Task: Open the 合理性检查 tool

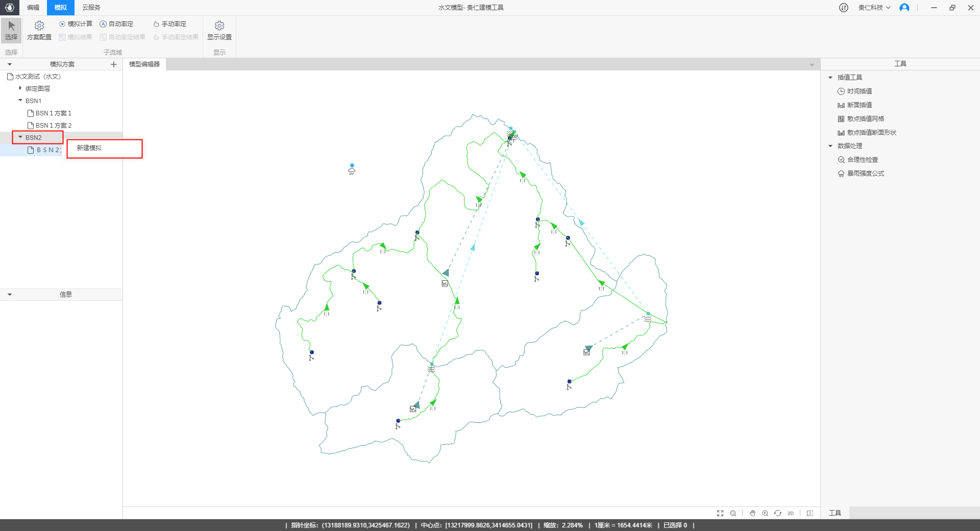Action: click(x=862, y=160)
